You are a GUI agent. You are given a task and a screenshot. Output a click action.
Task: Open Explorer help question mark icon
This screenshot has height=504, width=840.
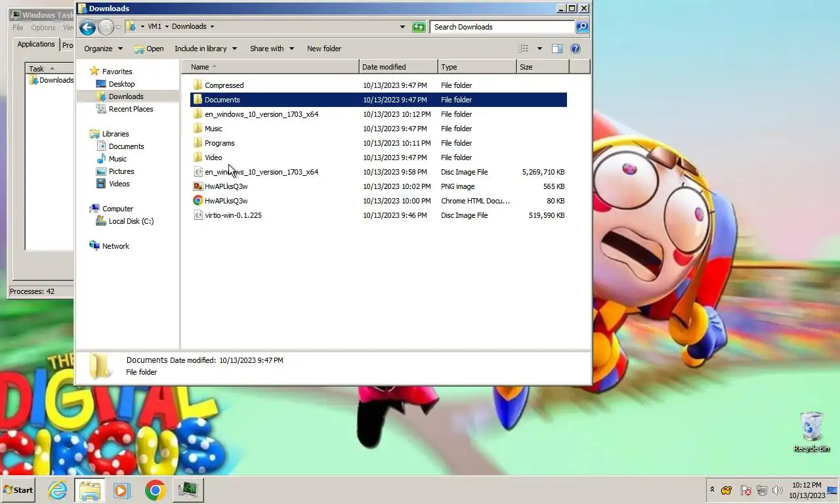tap(576, 49)
